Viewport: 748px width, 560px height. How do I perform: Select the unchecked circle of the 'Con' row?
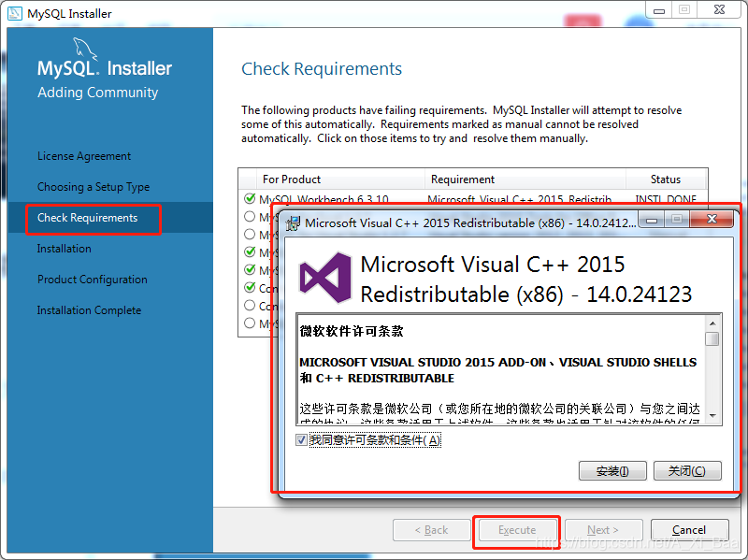coord(250,306)
